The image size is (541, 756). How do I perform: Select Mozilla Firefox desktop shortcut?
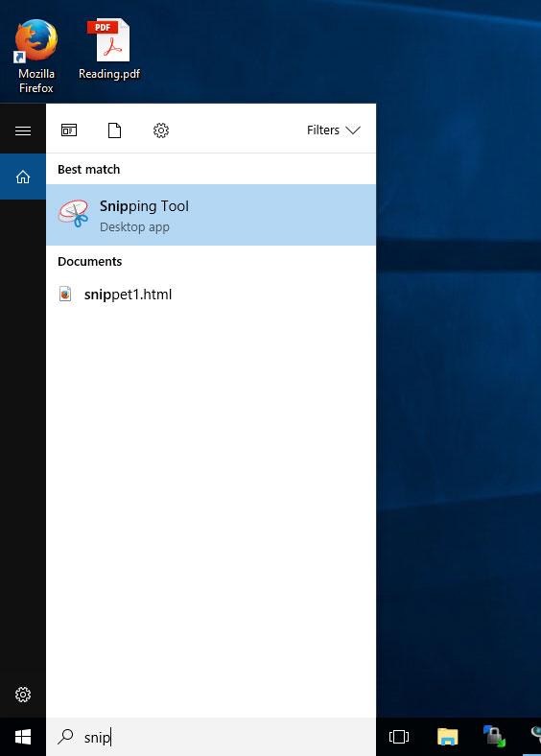(x=36, y=56)
